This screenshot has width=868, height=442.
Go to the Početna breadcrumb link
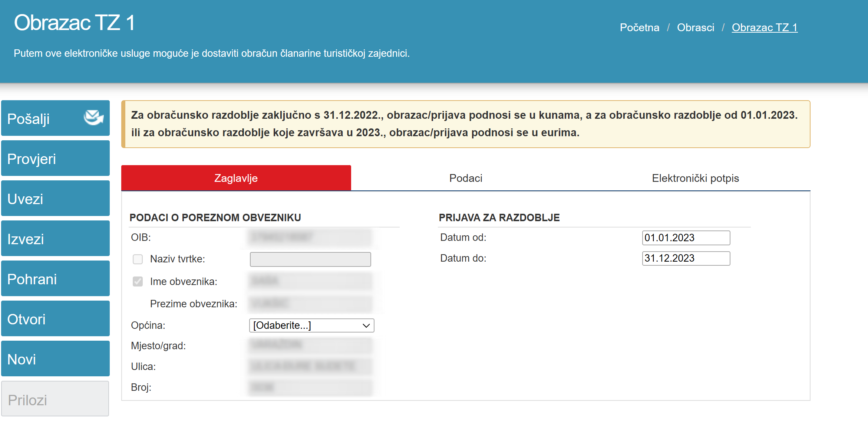coord(640,27)
